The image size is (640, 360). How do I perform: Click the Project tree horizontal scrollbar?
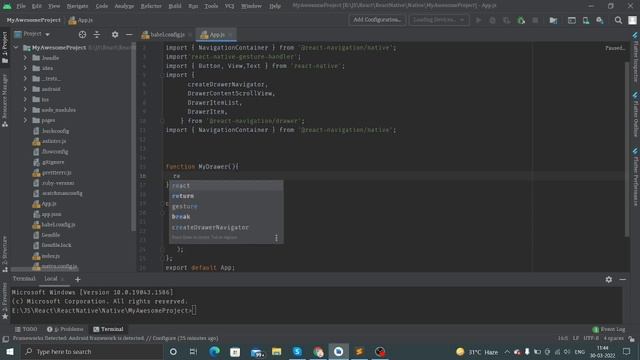(x=45, y=269)
